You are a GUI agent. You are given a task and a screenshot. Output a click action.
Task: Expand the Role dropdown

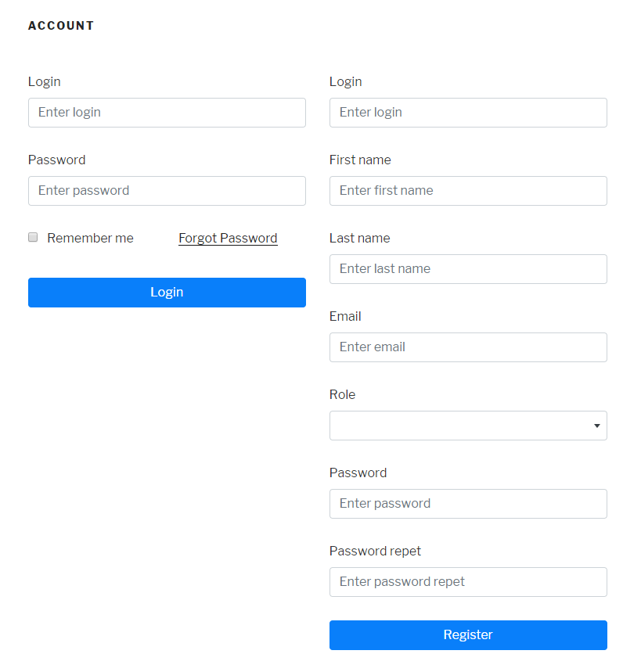pos(468,426)
